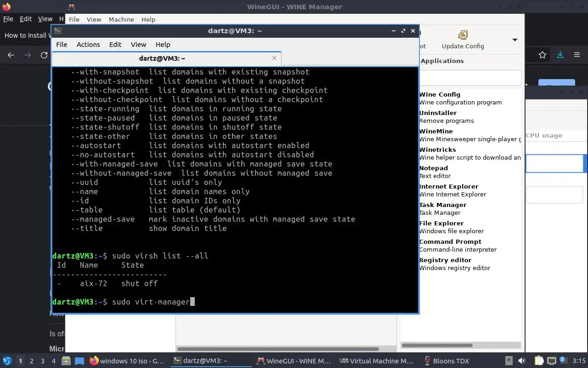Open file manager icon in taskbar

pyautogui.click(x=66, y=361)
